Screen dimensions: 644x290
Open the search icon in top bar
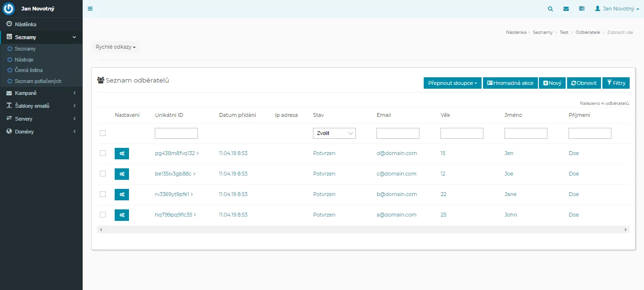(550, 9)
